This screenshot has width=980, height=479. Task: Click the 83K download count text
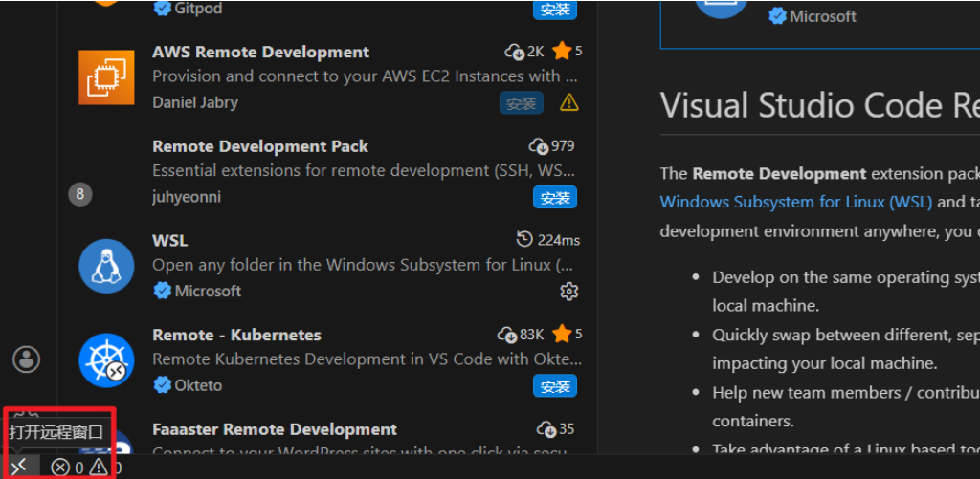pos(532,335)
